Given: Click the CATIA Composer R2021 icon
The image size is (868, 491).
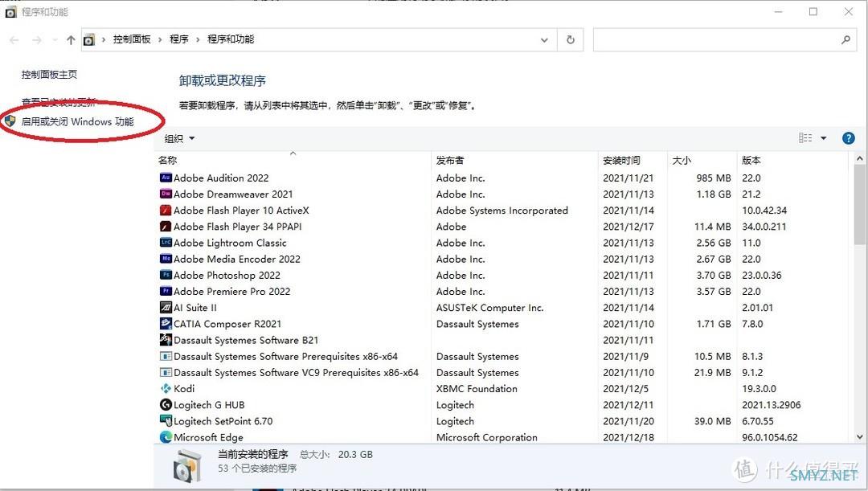Looking at the screenshot, I should pyautogui.click(x=166, y=323).
